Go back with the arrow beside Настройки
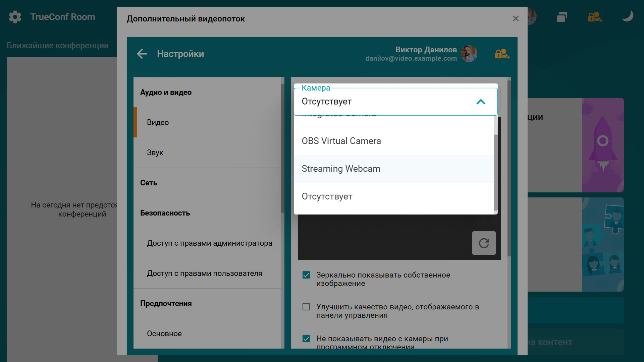Screen dimensions: 644x362 (142, 54)
